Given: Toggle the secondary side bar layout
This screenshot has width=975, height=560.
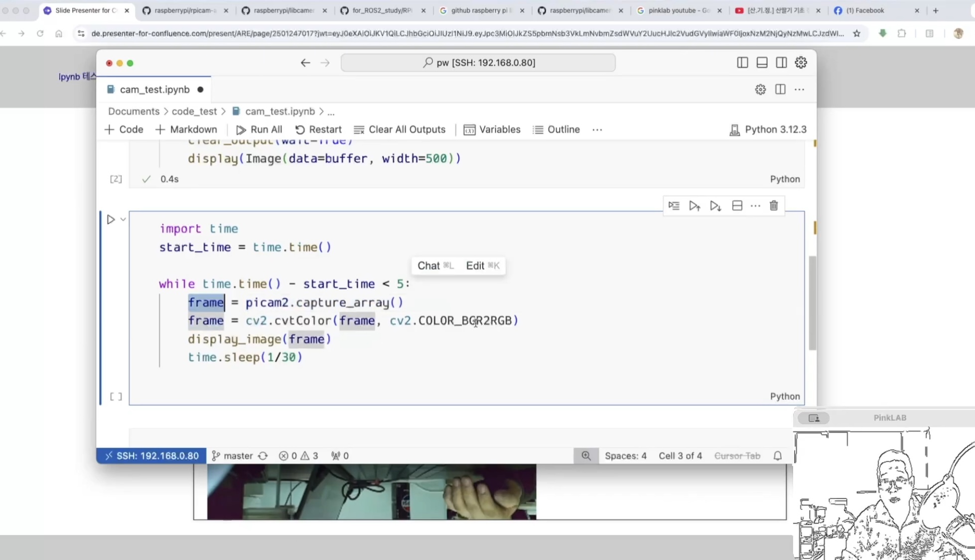Looking at the screenshot, I should click(x=781, y=63).
